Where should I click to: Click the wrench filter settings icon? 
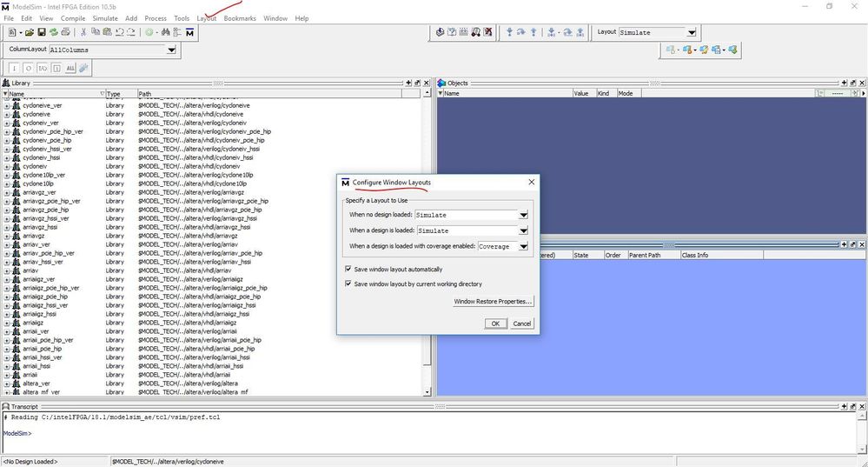point(83,68)
